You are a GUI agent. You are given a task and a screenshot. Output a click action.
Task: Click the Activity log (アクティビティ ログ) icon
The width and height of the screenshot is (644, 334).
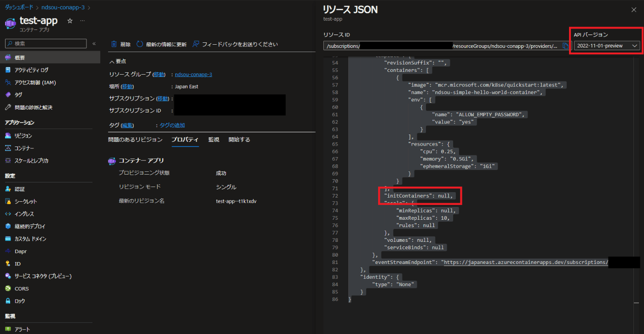click(x=8, y=70)
